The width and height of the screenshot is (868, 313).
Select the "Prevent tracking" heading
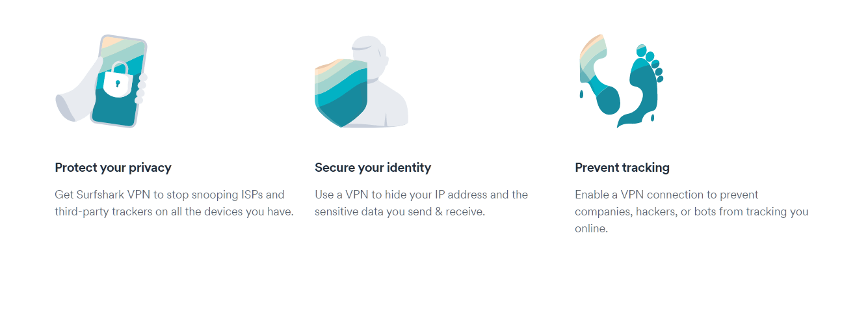[622, 167]
